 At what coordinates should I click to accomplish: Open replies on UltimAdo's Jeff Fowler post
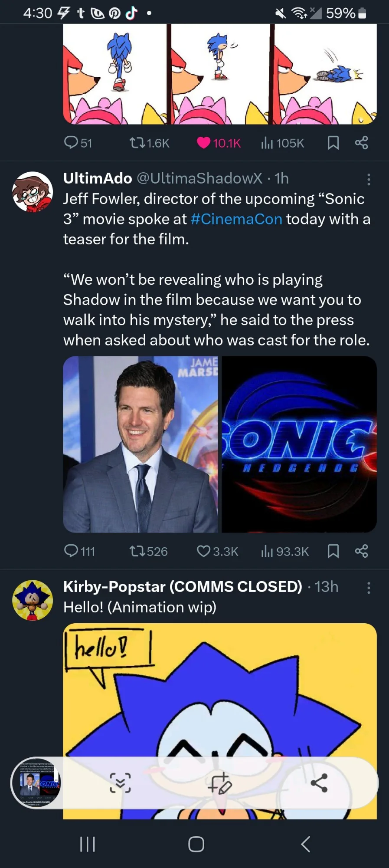pyautogui.click(x=72, y=551)
